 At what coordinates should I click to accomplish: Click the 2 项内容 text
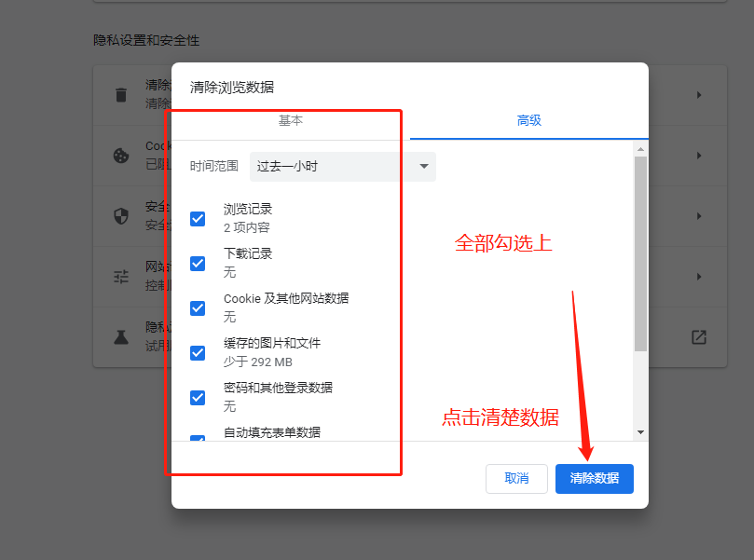(x=247, y=228)
